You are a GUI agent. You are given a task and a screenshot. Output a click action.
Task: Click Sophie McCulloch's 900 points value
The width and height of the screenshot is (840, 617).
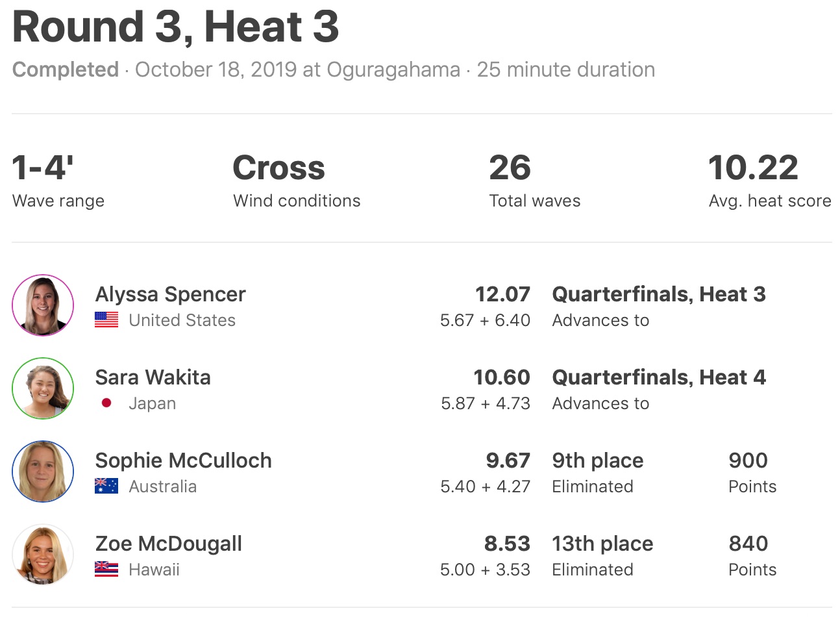tap(748, 460)
